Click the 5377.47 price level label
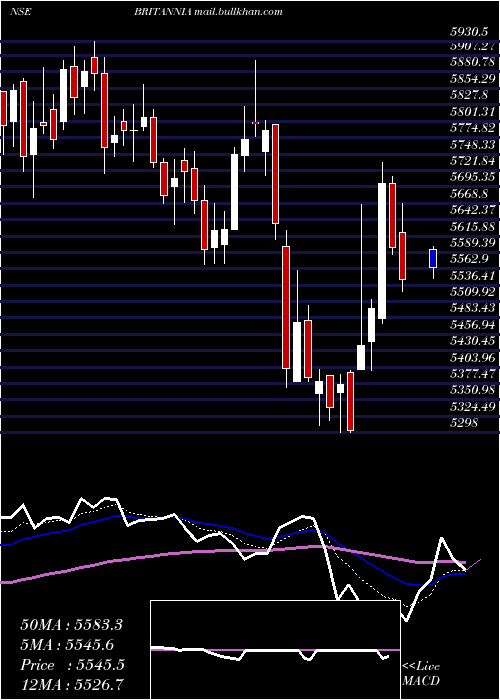This screenshot has width=500, height=700. pyautogui.click(x=473, y=375)
